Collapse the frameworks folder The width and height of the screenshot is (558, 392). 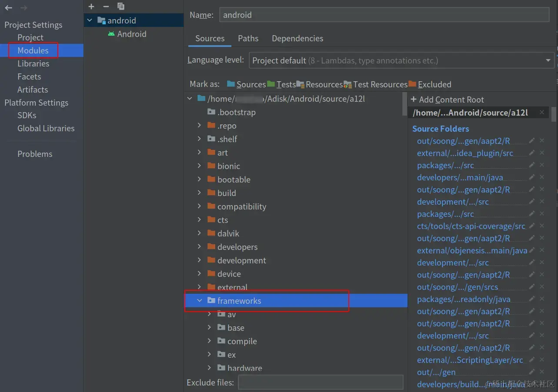[x=200, y=301]
